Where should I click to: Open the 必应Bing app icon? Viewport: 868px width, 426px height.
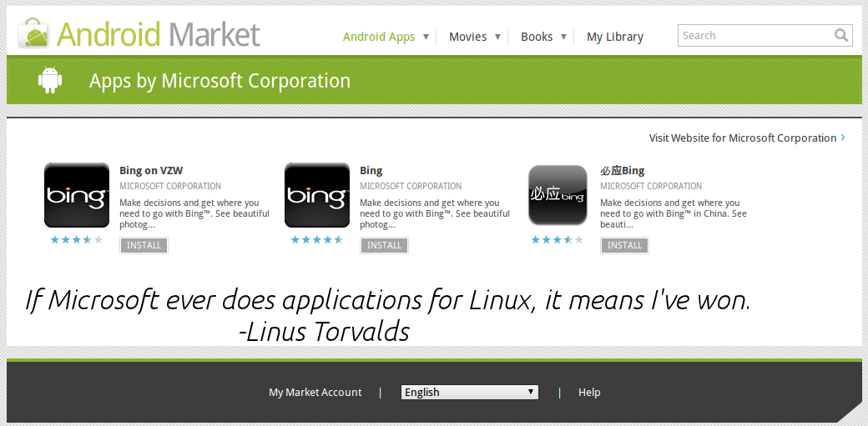[560, 196]
